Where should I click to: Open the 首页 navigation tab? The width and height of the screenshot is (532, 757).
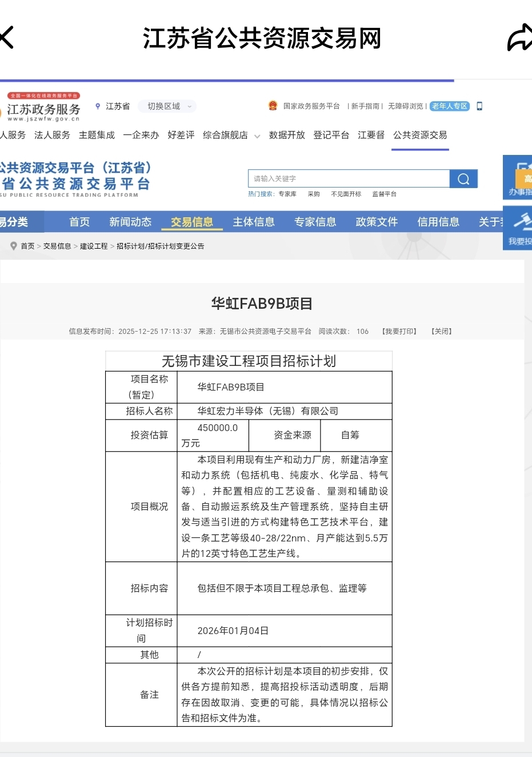point(79,222)
